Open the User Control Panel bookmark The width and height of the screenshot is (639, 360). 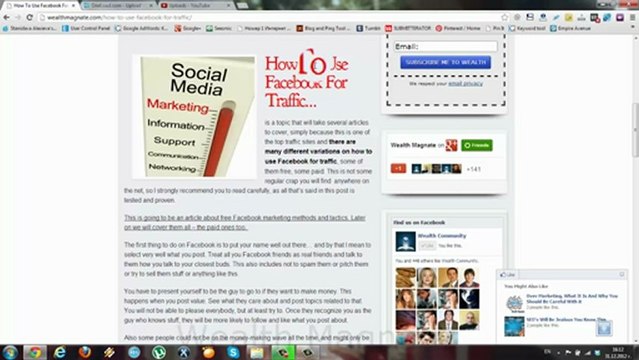pyautogui.click(x=86, y=28)
